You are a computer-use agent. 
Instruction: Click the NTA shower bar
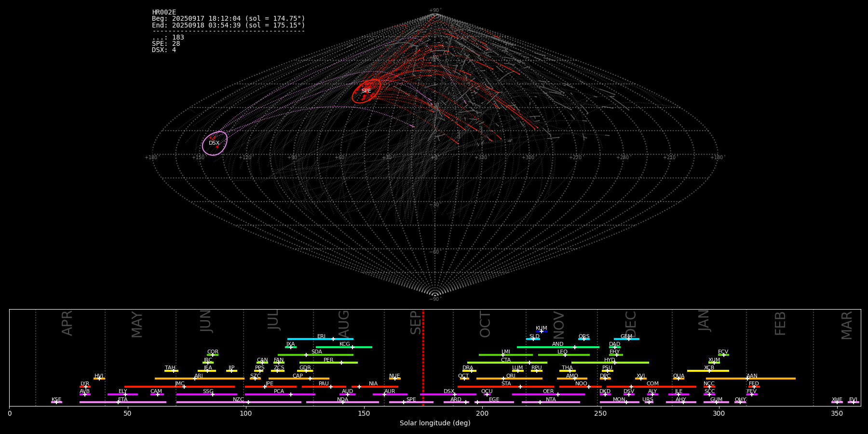551,402
